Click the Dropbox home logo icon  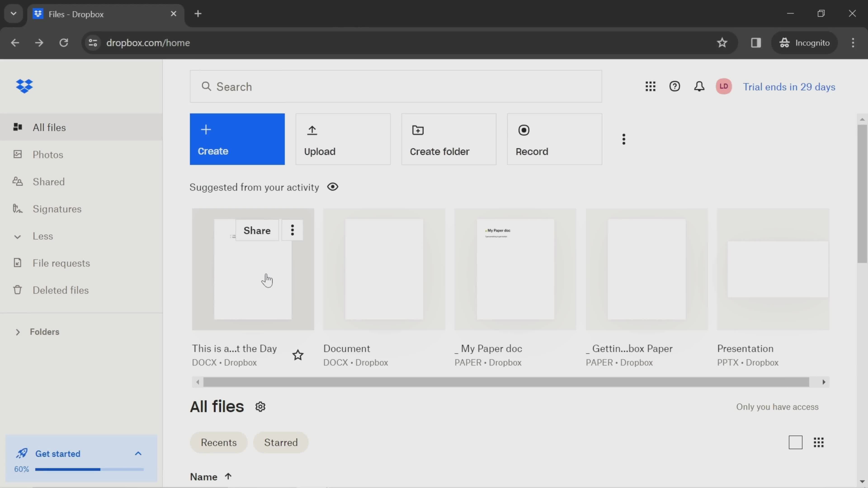(24, 86)
